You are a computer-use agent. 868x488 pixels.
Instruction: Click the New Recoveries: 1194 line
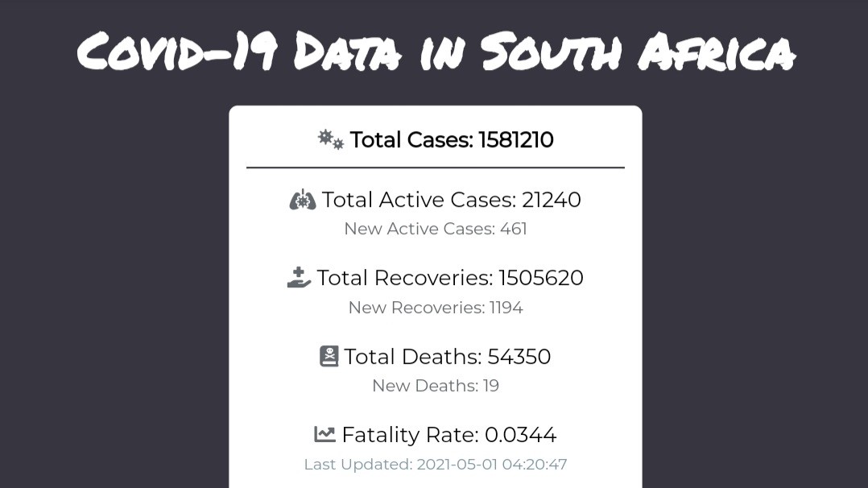436,308
